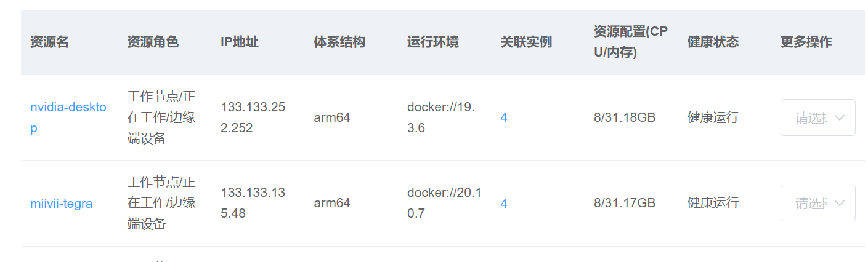This screenshot has width=868, height=262.
Task: Open the miivii-tegra resource link
Action: click(61, 204)
